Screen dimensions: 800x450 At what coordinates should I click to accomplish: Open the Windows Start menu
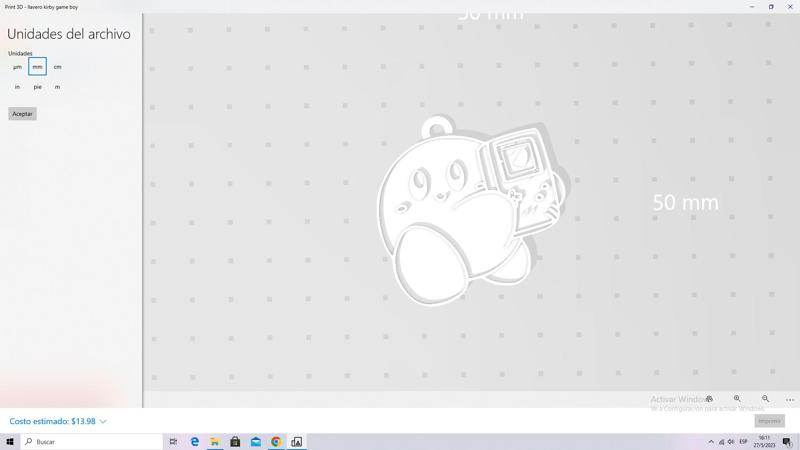click(10, 442)
